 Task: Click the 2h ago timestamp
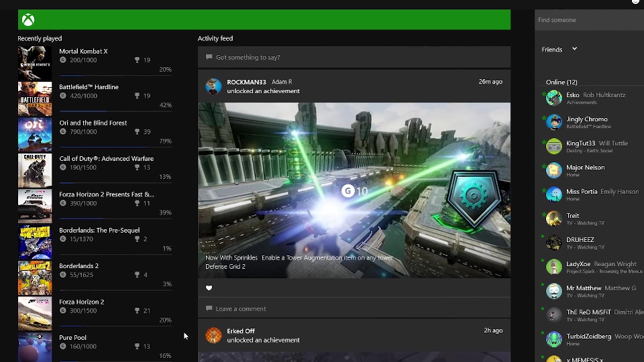[x=493, y=330]
